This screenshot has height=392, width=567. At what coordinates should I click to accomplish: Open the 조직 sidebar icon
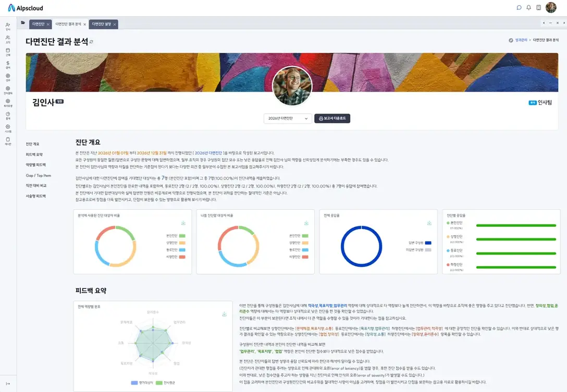8,40
